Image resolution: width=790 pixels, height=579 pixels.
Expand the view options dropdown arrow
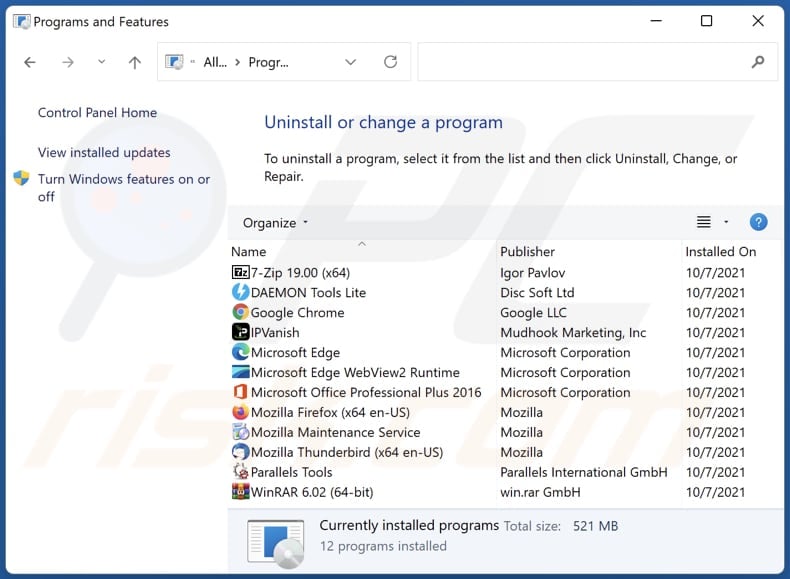click(726, 222)
